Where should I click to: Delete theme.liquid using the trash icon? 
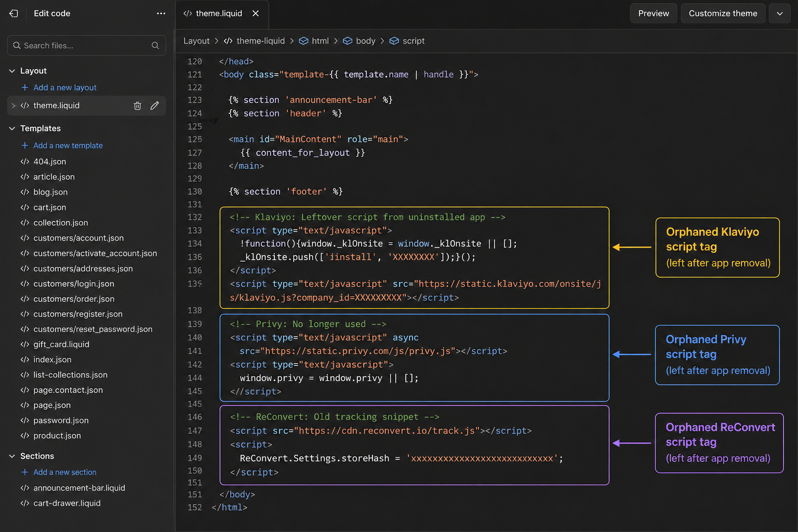click(x=137, y=106)
